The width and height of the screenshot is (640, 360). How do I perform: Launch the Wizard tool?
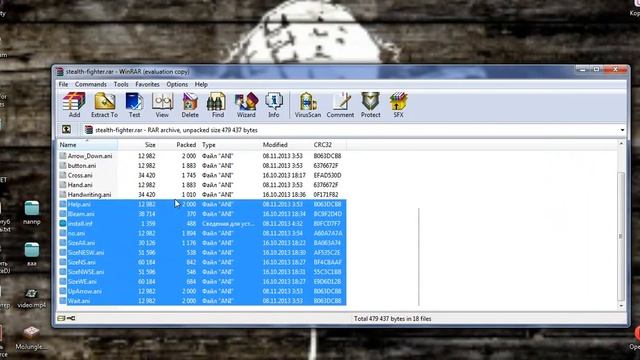click(246, 104)
